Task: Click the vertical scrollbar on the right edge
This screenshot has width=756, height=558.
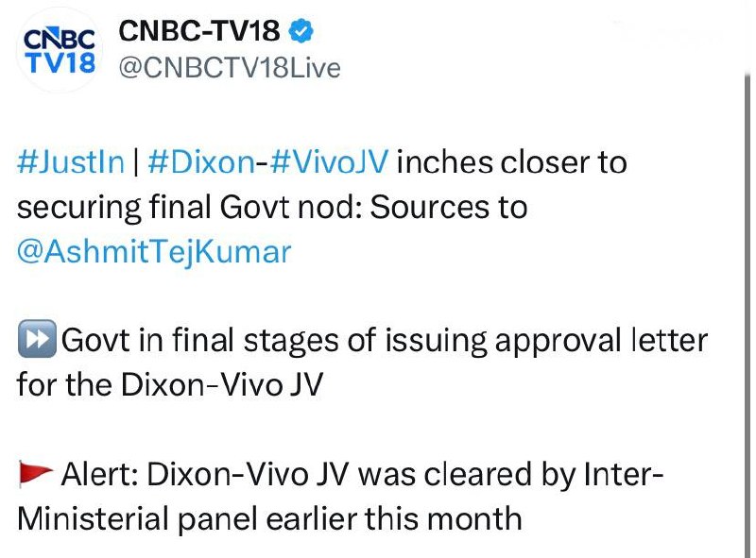Action: [747, 313]
